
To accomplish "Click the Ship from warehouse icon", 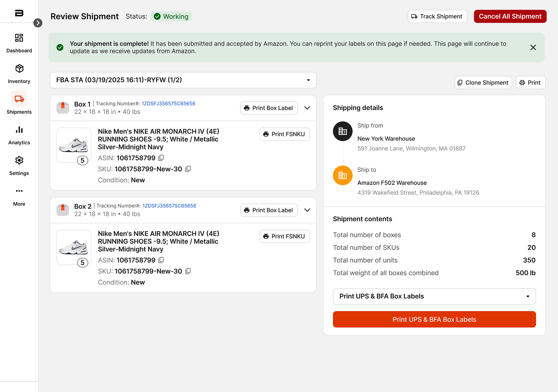I will pos(343,131).
